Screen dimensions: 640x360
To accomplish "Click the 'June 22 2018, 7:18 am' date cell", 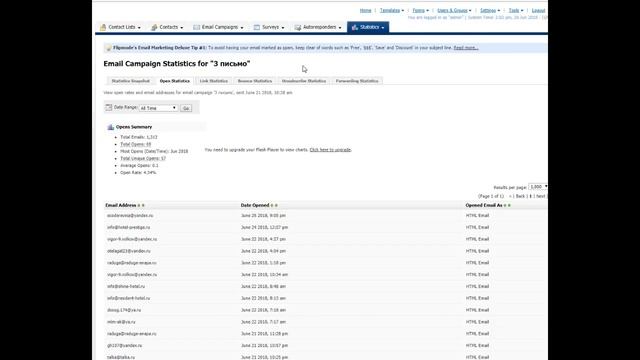I will tap(263, 310).
